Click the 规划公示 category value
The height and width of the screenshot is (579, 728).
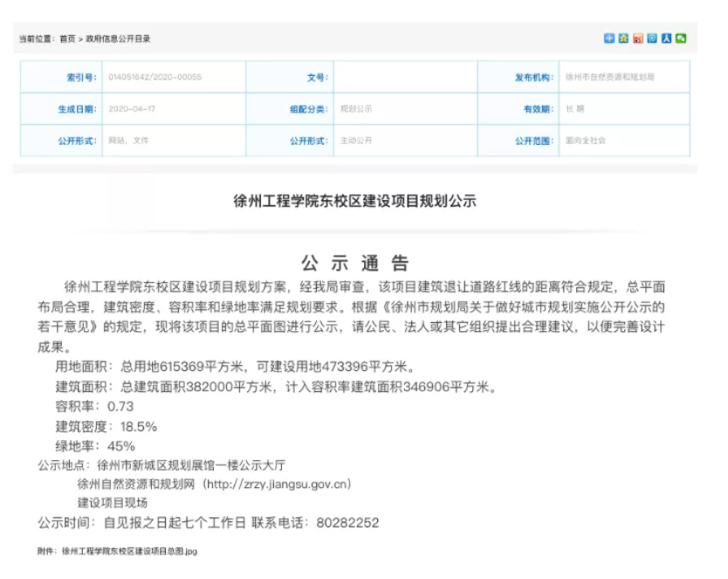[356, 109]
